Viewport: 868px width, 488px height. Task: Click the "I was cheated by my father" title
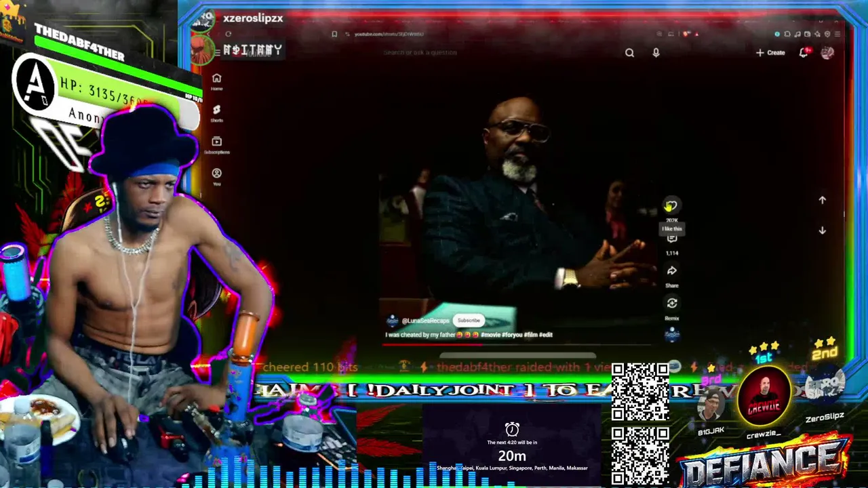click(x=420, y=335)
